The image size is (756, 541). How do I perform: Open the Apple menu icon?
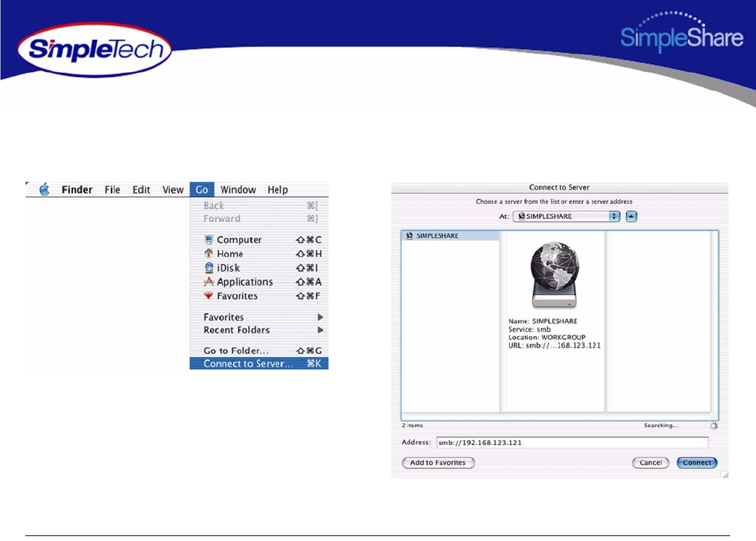click(x=45, y=190)
